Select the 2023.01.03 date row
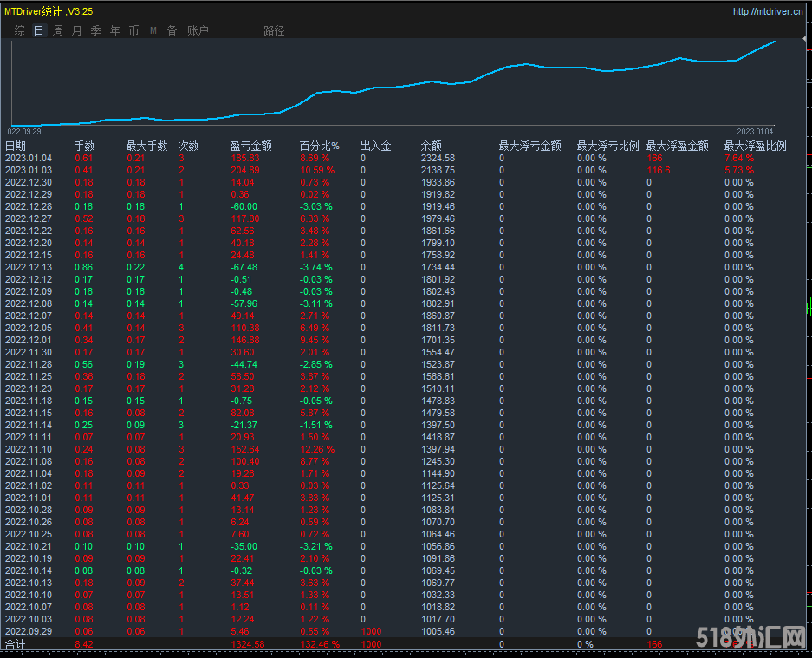 click(29, 171)
